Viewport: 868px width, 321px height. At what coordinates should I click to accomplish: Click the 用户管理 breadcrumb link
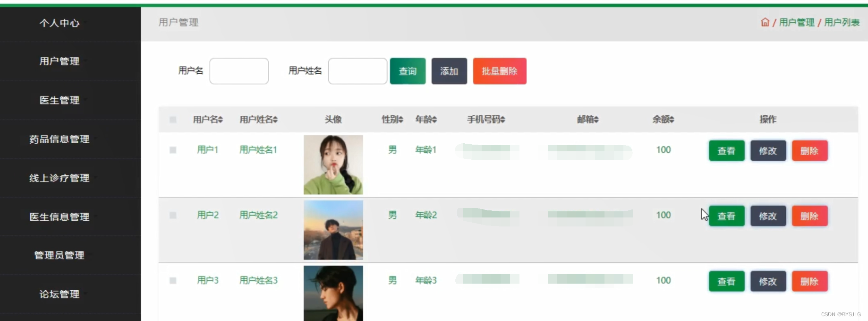[797, 22]
